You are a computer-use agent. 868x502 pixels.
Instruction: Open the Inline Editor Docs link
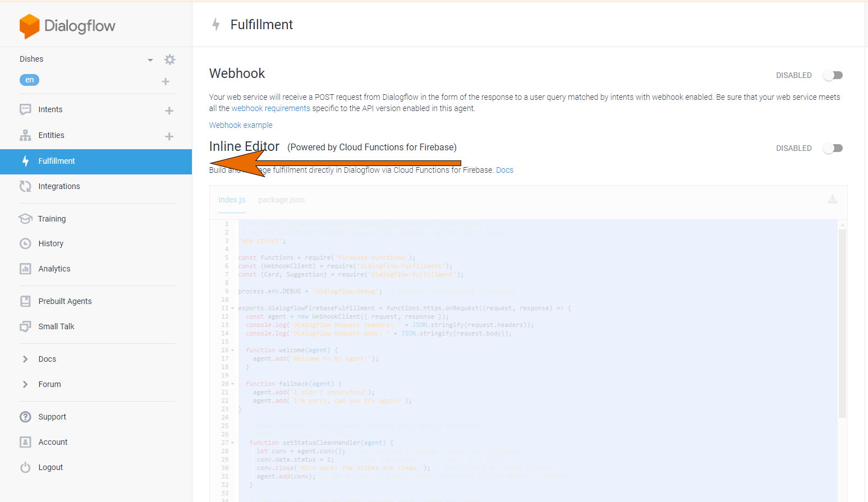[x=504, y=170]
